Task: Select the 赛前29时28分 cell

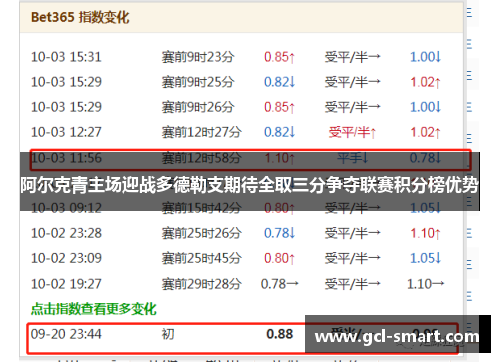Action: 202,284
